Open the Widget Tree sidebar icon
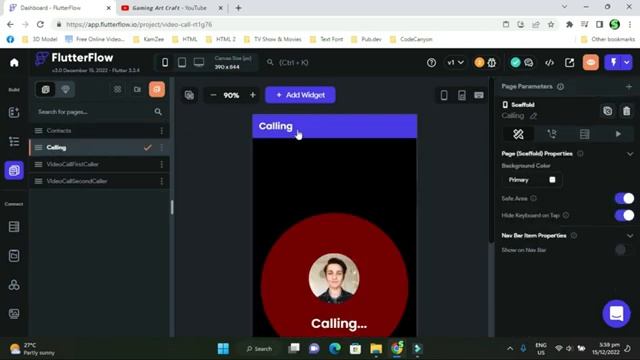Viewport: 640px width, 360px height. click(14, 141)
